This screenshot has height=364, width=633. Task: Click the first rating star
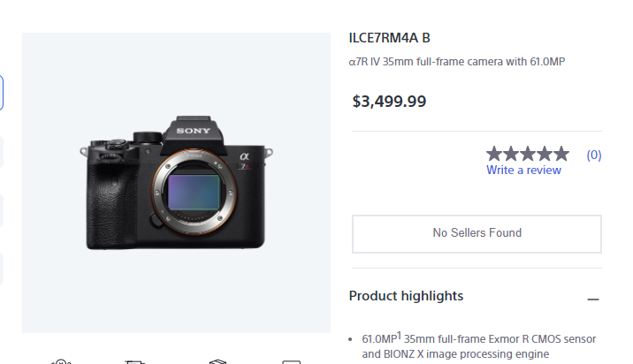[494, 154]
